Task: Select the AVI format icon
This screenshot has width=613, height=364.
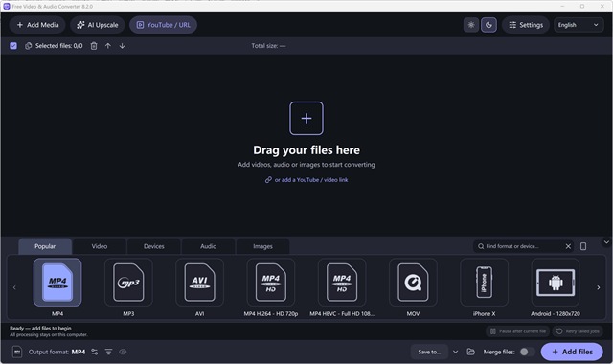Action: pos(200,283)
